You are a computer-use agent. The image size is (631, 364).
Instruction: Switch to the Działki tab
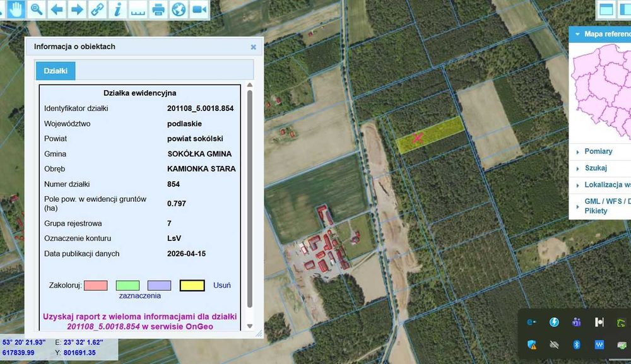click(x=56, y=71)
